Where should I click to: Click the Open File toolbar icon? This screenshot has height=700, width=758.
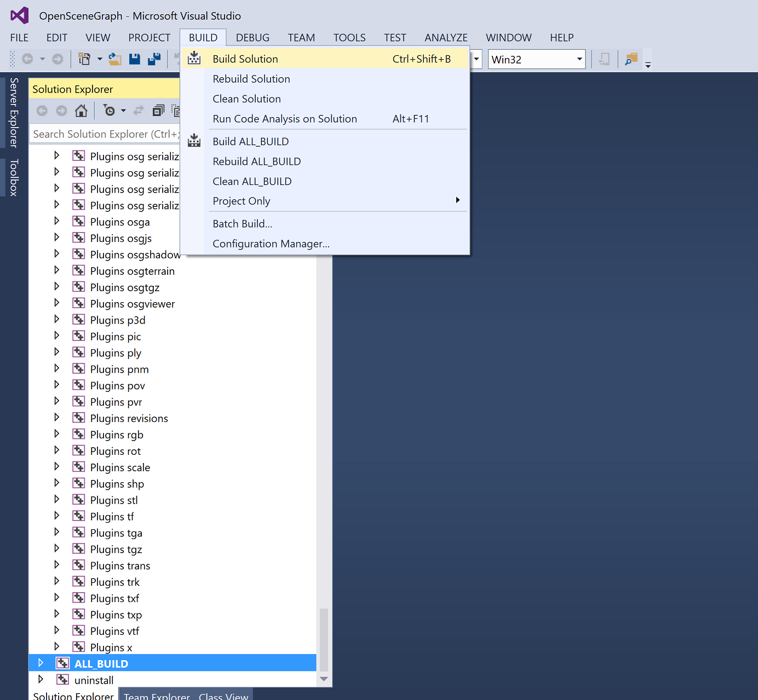tap(115, 59)
